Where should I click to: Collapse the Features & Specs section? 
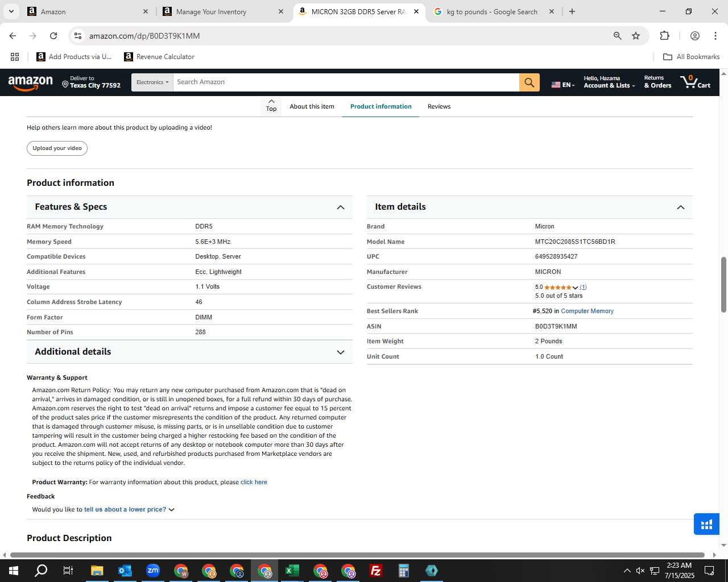tap(341, 207)
